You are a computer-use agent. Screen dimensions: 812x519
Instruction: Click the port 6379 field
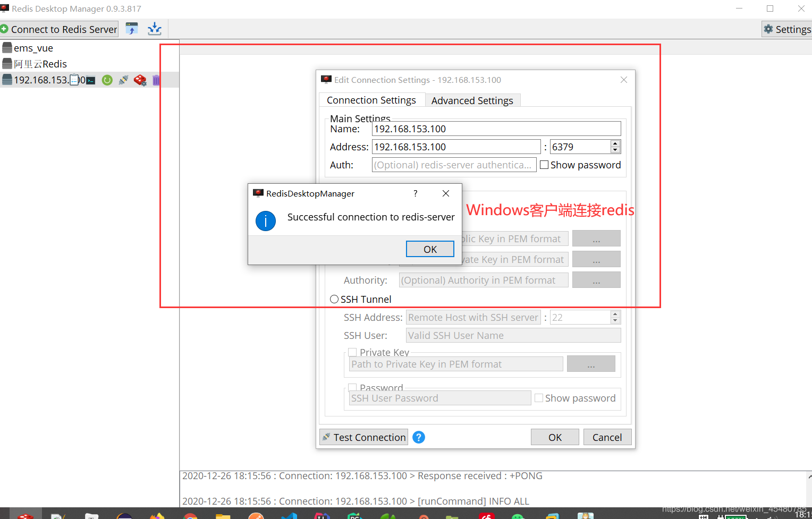(580, 147)
